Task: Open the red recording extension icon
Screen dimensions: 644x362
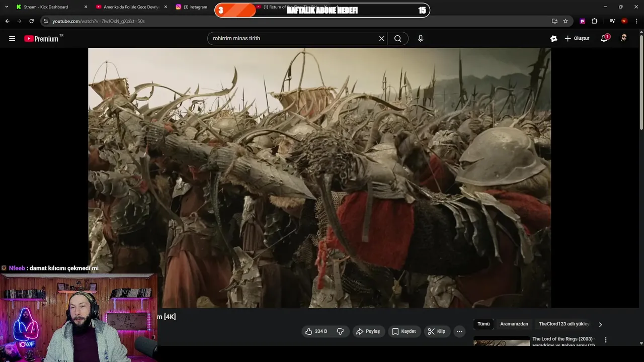Action: pyautogui.click(x=624, y=21)
